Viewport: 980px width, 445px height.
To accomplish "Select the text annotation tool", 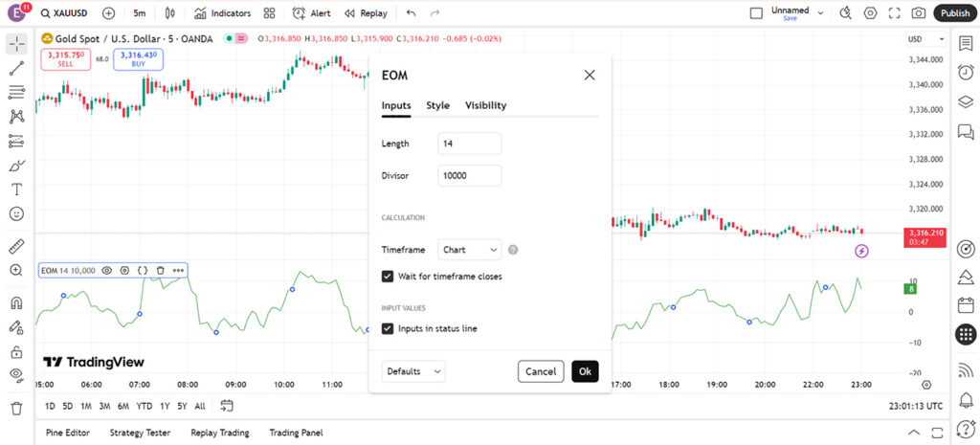I will click(17, 189).
